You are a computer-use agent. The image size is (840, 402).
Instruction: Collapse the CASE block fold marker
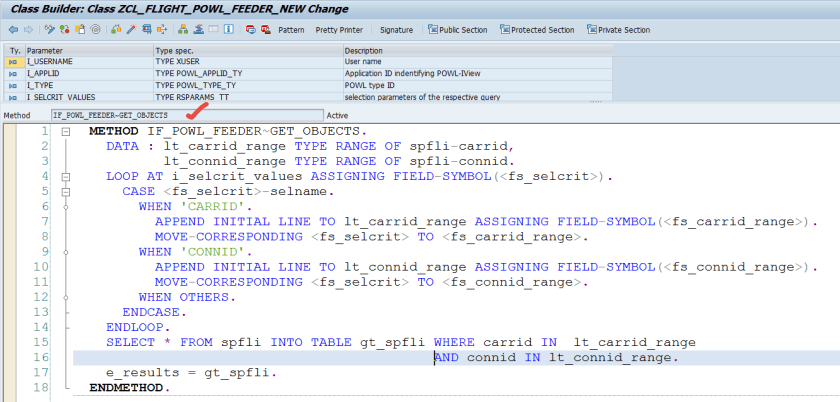point(65,190)
